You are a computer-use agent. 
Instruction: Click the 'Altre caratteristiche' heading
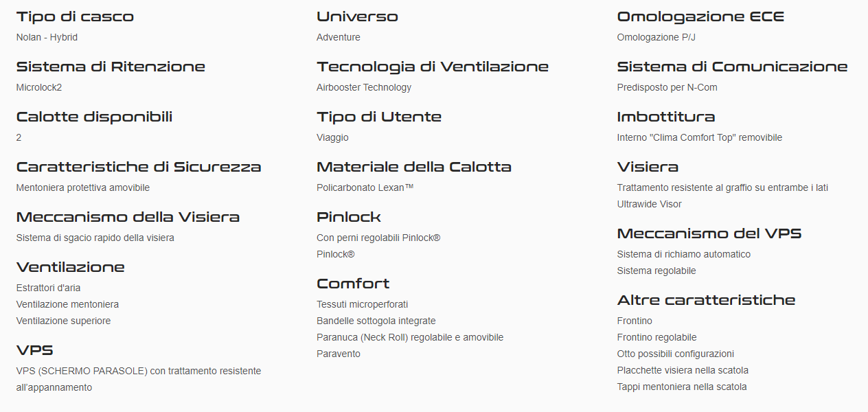pos(706,300)
